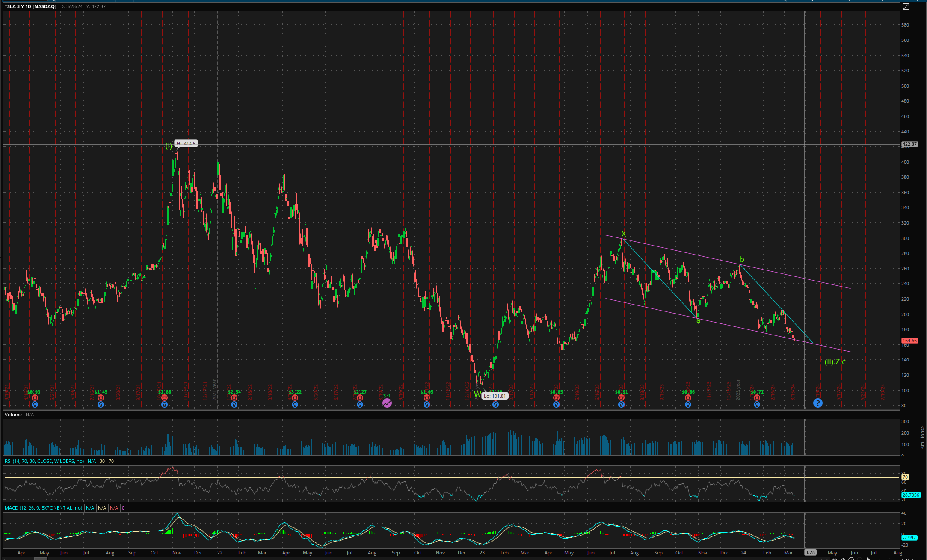Click the RSI 30 parameter box in header

click(102, 461)
